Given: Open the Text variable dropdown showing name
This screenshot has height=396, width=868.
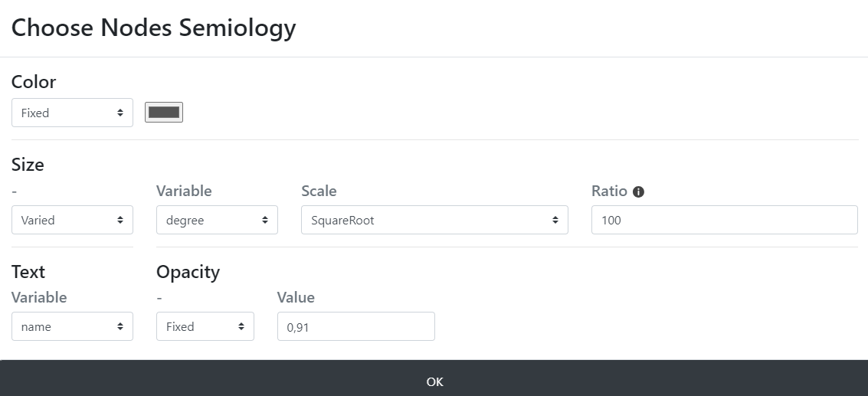Looking at the screenshot, I should (73, 326).
